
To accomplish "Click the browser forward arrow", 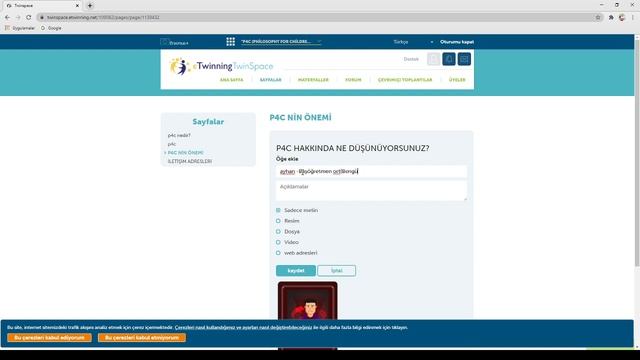I will tap(18, 17).
